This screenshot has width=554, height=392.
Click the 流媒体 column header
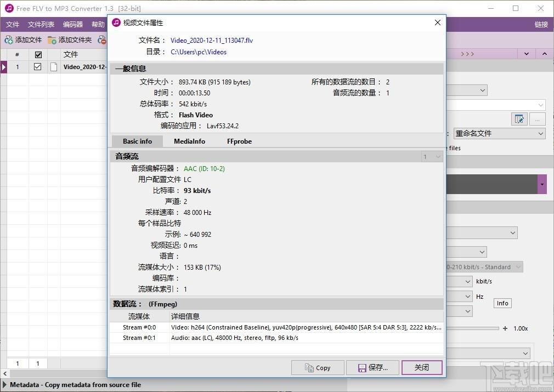(139, 316)
